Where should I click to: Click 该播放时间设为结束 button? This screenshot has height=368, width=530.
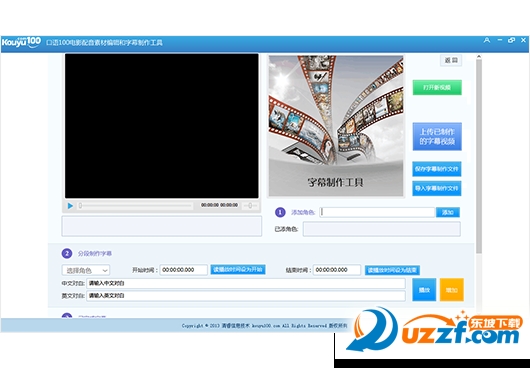[x=392, y=270]
